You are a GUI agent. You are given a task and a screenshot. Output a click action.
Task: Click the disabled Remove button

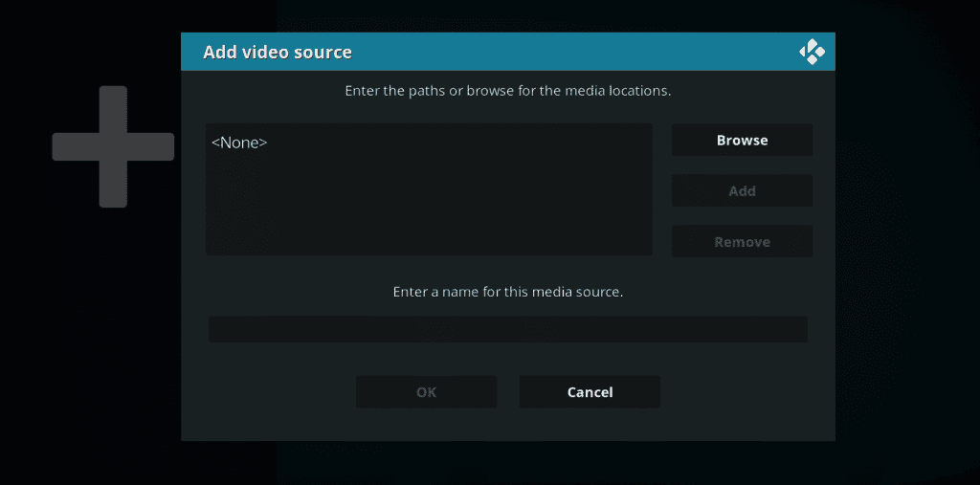click(742, 242)
